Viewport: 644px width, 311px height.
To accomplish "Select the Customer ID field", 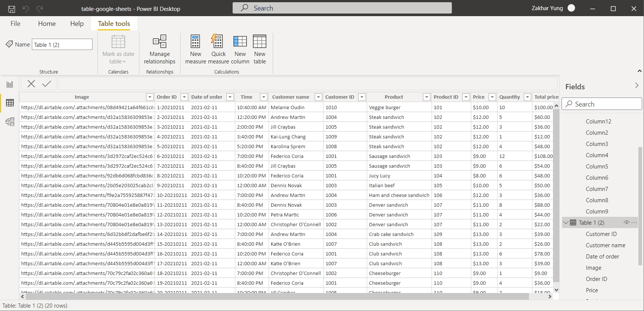I will 601,234.
